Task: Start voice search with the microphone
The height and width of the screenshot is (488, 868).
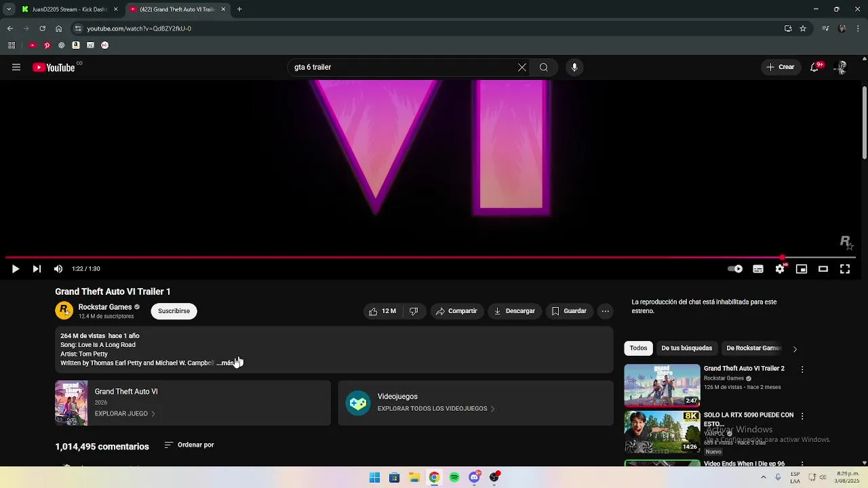Action: 574,67
